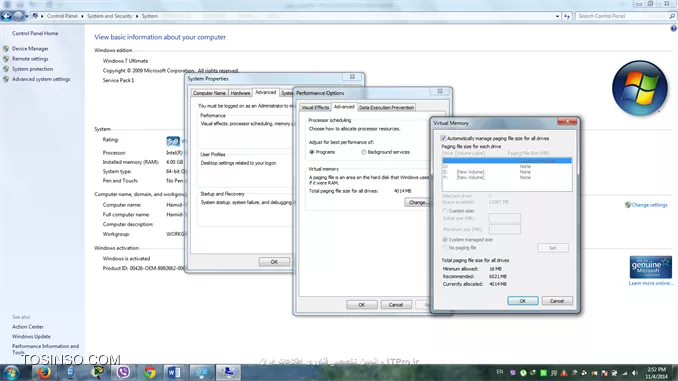Click in the Search Control Panel box
The height and width of the screenshot is (381, 678).
point(623,16)
